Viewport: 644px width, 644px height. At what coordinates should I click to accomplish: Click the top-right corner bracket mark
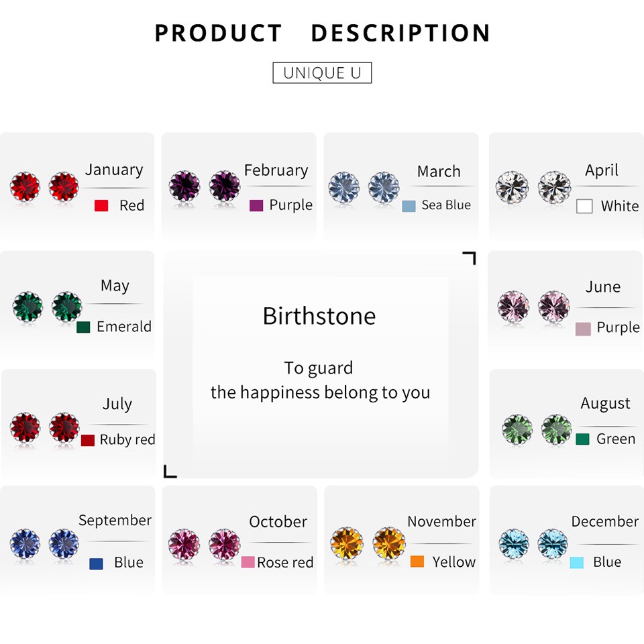(469, 258)
